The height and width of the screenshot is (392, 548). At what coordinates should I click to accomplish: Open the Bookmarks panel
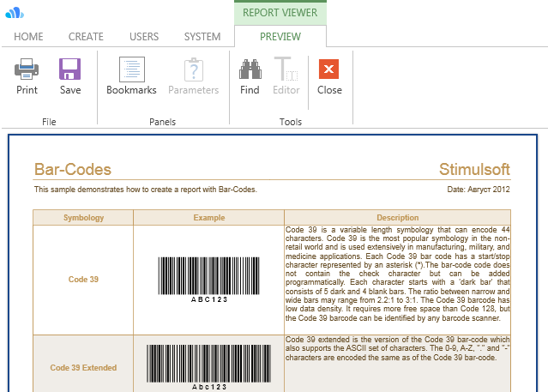(131, 75)
